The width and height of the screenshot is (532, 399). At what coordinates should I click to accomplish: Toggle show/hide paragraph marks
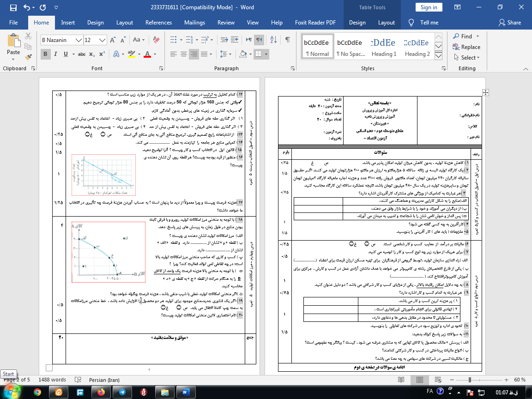pyautogui.click(x=287, y=40)
